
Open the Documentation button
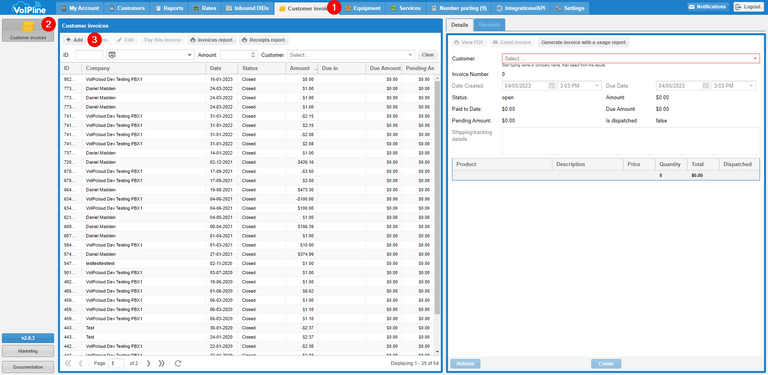(28, 367)
